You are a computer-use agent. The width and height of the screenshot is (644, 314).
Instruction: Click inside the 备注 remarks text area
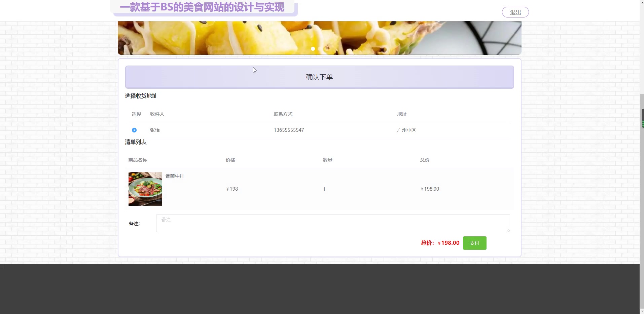pyautogui.click(x=332, y=223)
